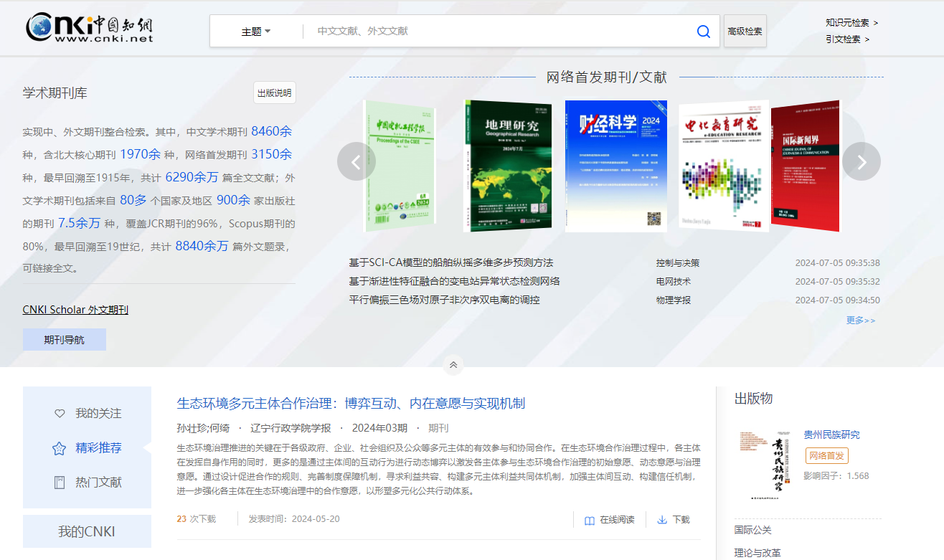The image size is (944, 560).
Task: Open the 地理研究 journal cover
Action: tap(508, 166)
